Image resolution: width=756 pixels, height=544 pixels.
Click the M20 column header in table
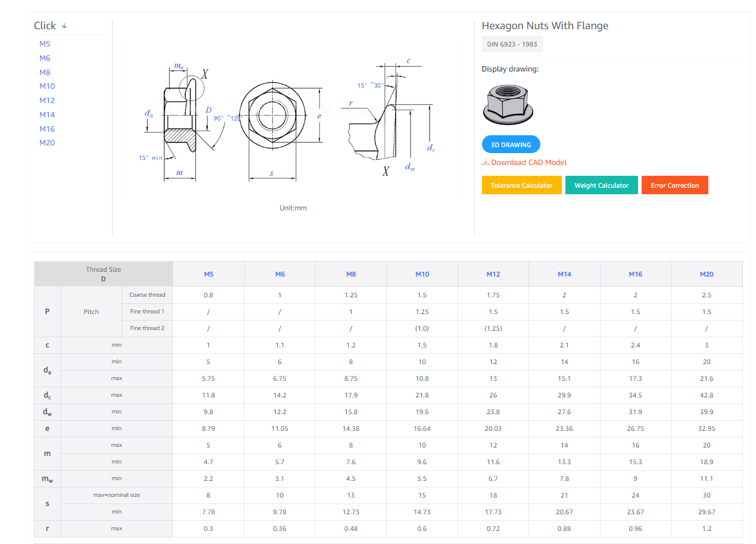click(707, 274)
